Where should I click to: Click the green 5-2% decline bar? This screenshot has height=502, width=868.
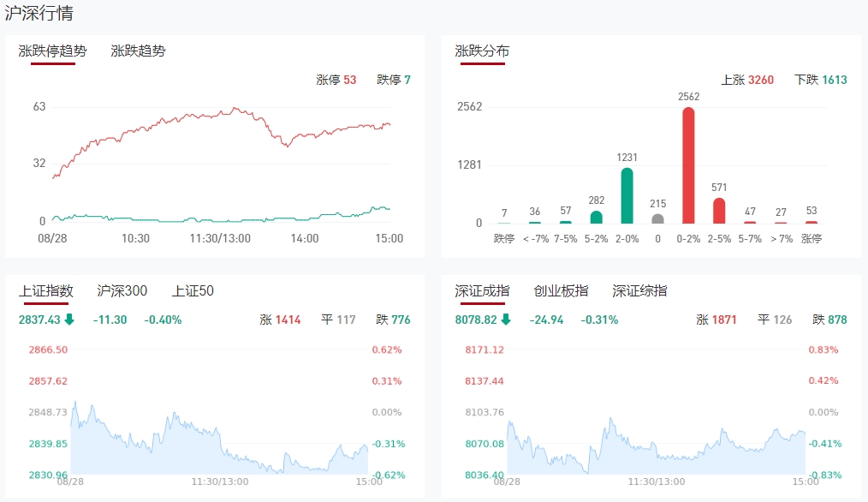(x=596, y=217)
